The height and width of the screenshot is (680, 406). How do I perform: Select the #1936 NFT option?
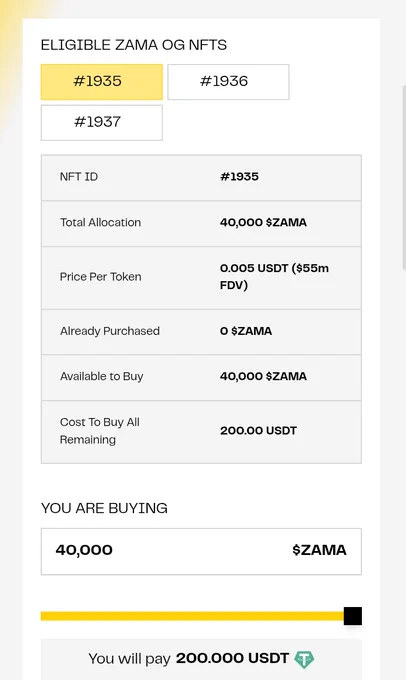[x=228, y=82]
